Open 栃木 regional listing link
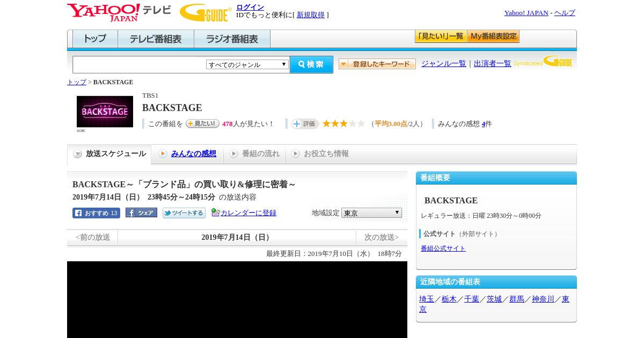Viewport: 644px width, 338px height. point(449,299)
